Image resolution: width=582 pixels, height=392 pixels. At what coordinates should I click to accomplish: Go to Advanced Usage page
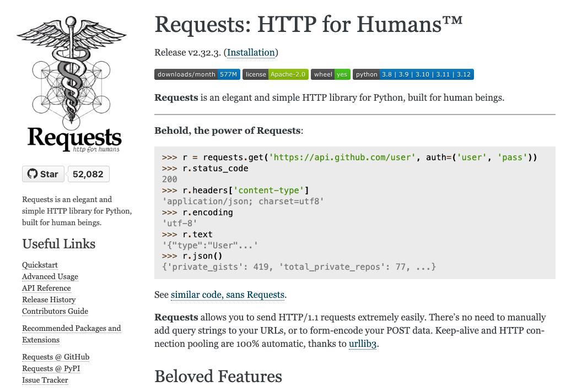tap(50, 277)
